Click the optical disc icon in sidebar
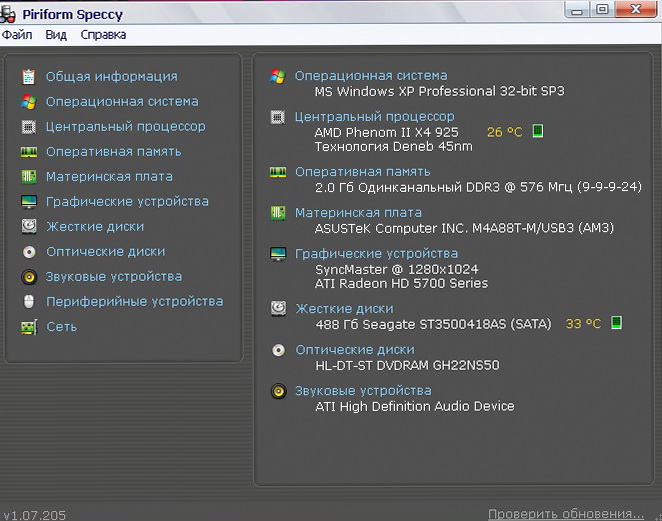662x521 pixels. coord(28,252)
